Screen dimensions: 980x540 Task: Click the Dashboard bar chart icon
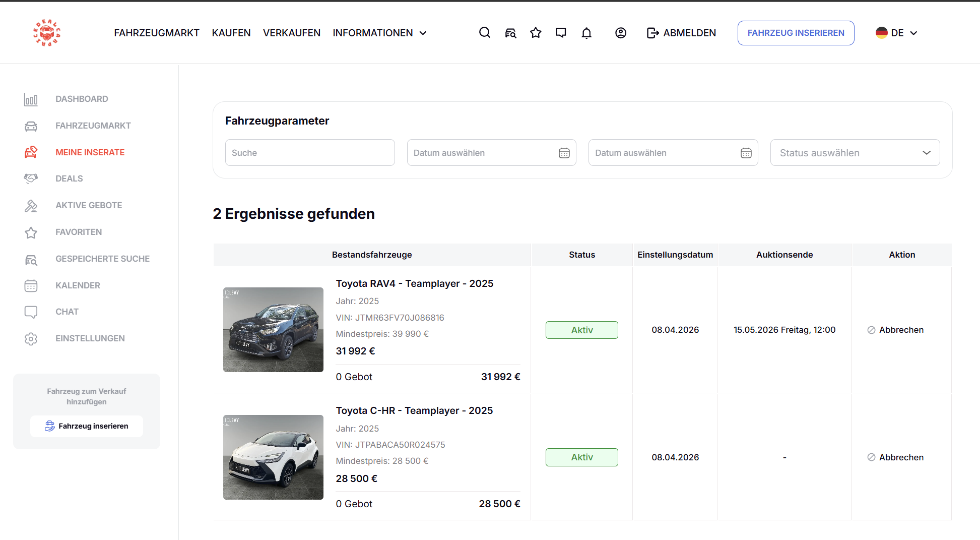point(31,99)
